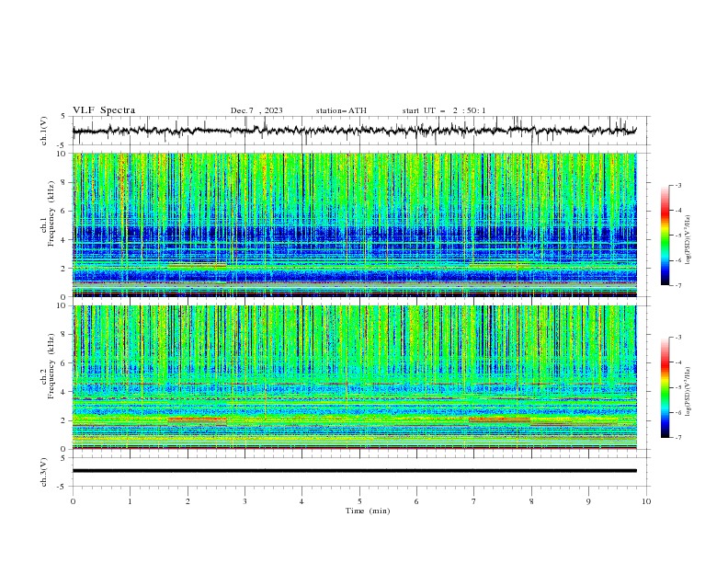Click the ch.2 spectrogram color scale bar
This screenshot has height=563, width=728.
(665, 387)
